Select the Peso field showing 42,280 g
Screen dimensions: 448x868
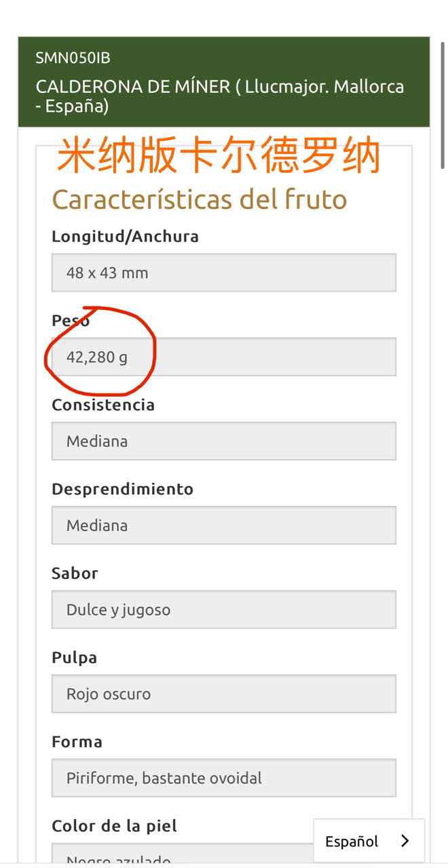pos(224,357)
